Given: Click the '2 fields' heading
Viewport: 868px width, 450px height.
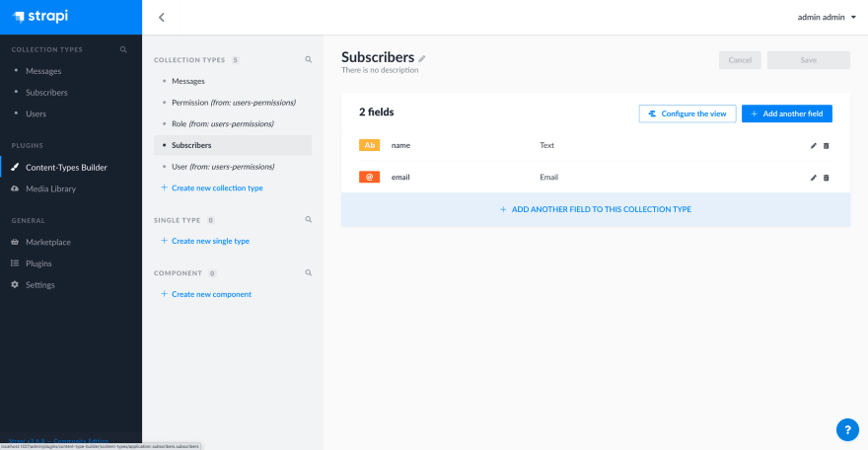Looking at the screenshot, I should click(377, 112).
